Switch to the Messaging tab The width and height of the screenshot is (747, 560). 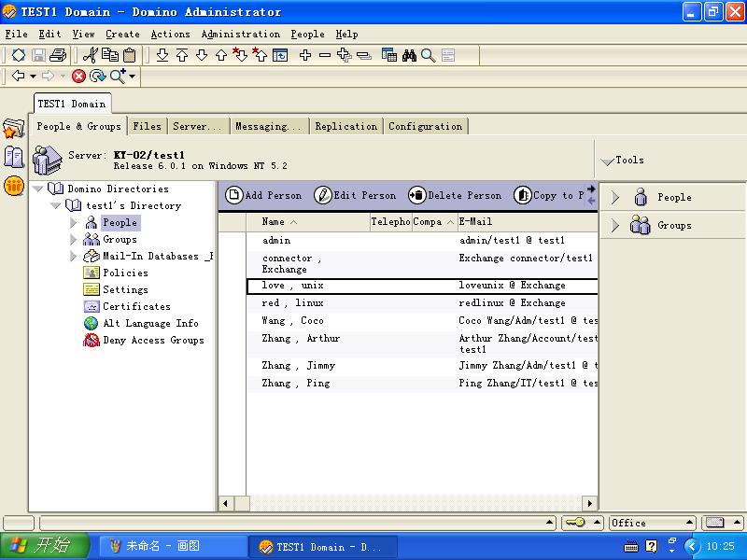tap(268, 126)
